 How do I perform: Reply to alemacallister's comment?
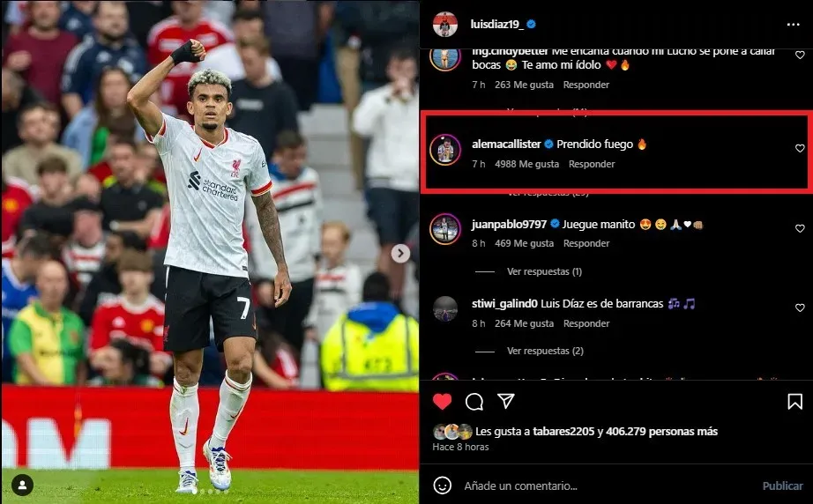pos(592,164)
